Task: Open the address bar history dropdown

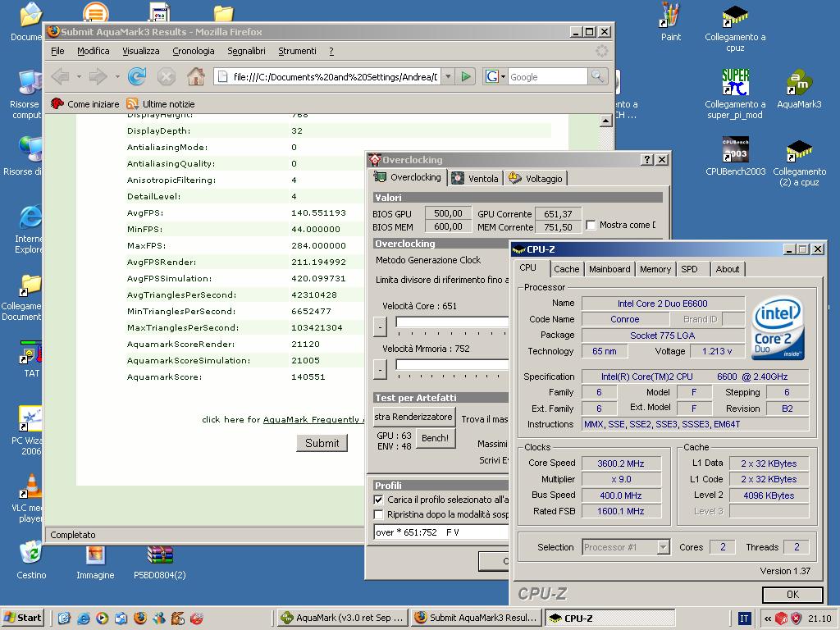Action: click(x=448, y=76)
